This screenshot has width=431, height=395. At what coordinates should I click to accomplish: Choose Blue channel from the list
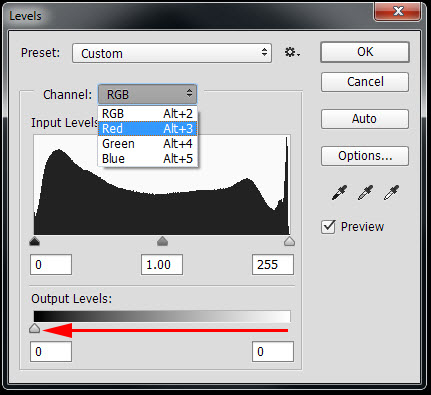(x=147, y=159)
